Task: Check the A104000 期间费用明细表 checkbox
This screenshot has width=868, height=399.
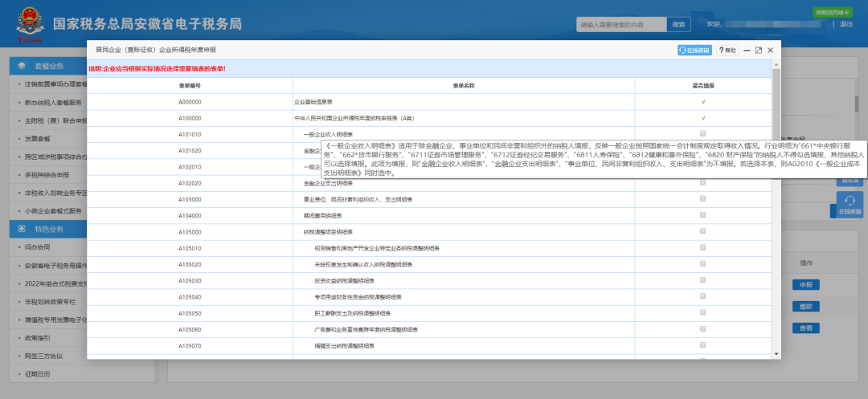Action: point(703,214)
